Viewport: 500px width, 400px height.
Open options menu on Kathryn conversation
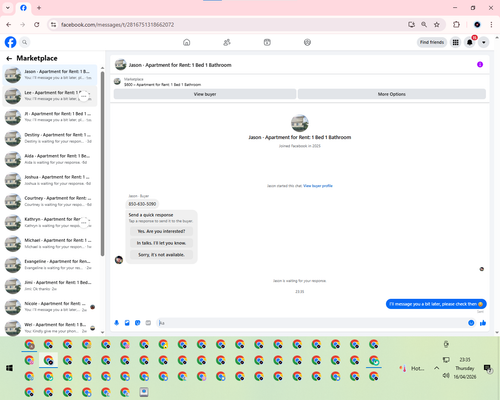pos(83,222)
